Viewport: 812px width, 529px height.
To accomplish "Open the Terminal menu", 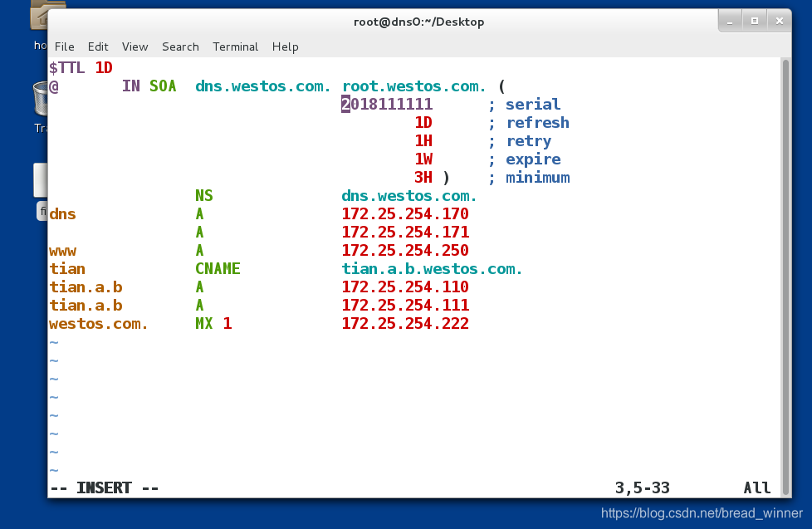I will (235, 47).
